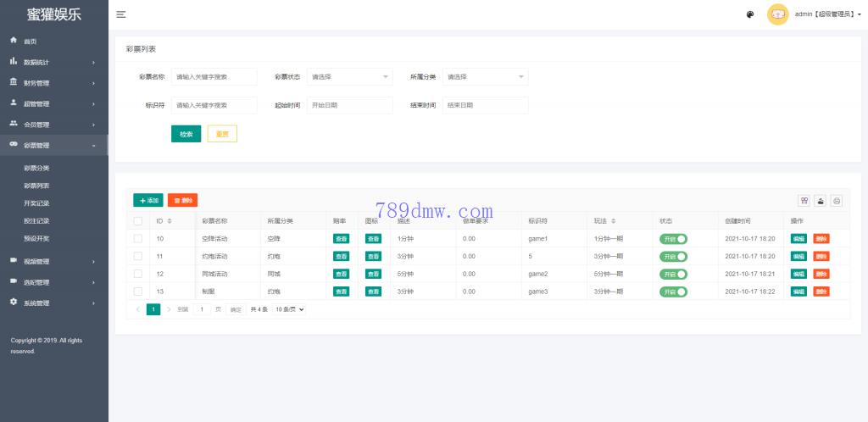Click the red 删除 button for row 13
The width and height of the screenshot is (868, 422).
(x=821, y=292)
